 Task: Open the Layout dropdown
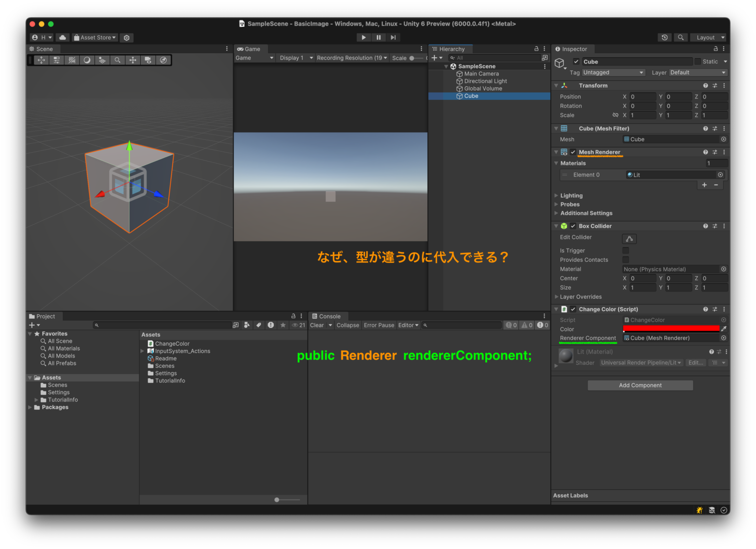(708, 37)
